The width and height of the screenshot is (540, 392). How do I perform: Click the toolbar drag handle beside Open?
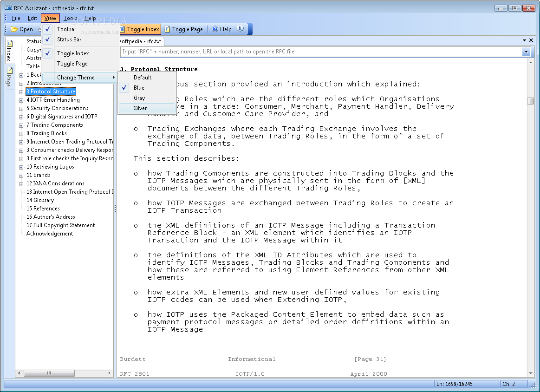tap(6, 29)
